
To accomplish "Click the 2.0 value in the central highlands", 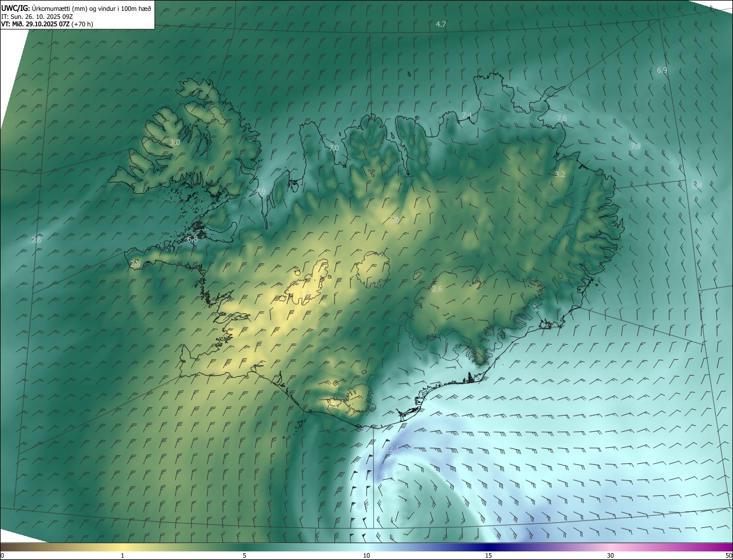I will [395, 219].
